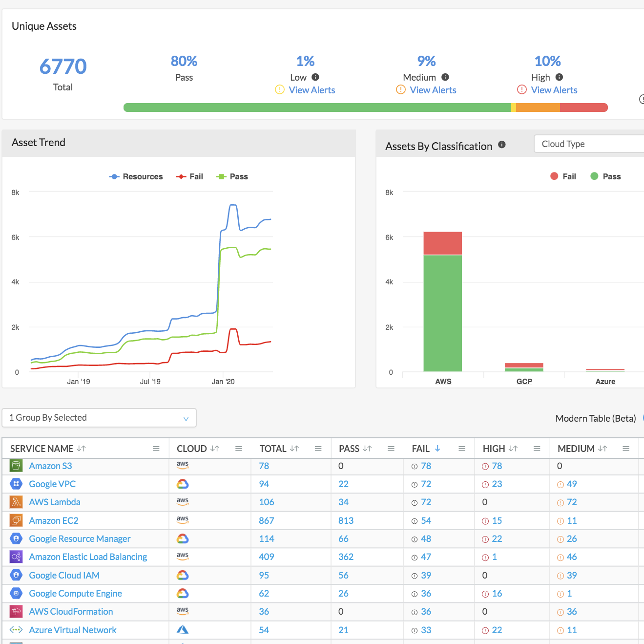Screen dimensions: 644x644
Task: Click the AWS bar's green Pass section
Action: [443, 313]
